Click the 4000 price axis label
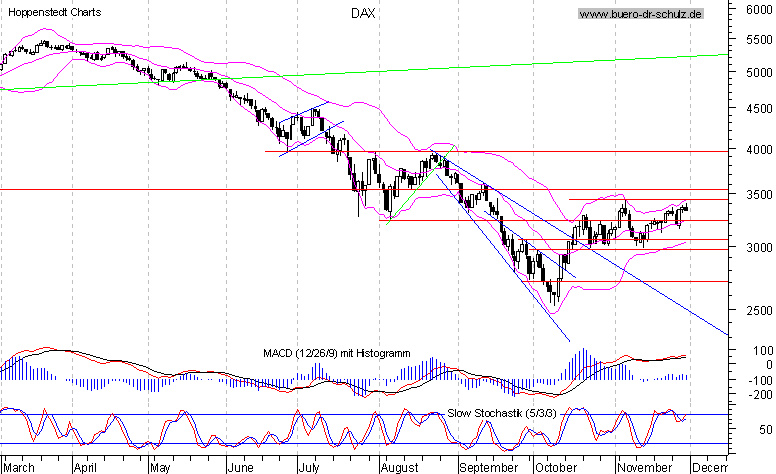 coord(759,149)
